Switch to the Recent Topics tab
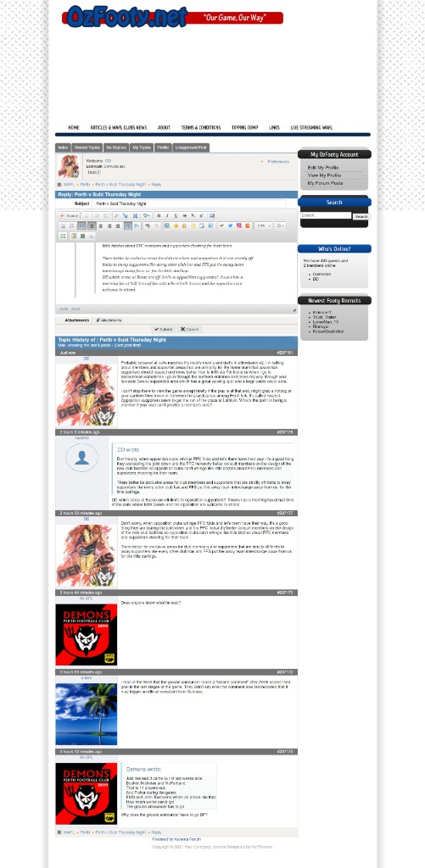 tap(87, 147)
